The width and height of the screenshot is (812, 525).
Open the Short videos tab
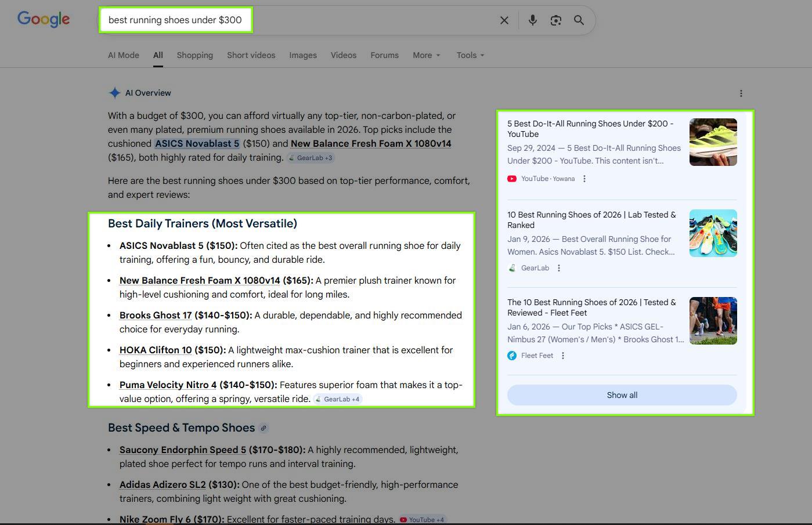[251, 55]
